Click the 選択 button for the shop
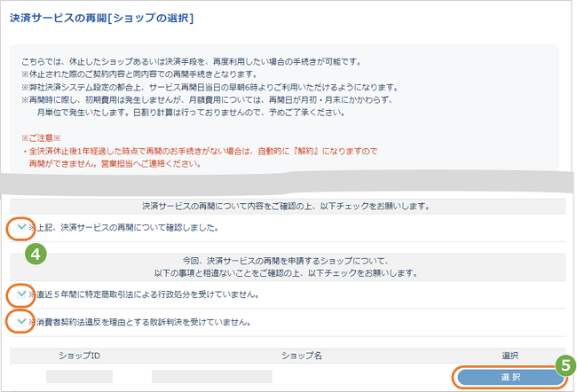577x392 pixels. click(510, 377)
